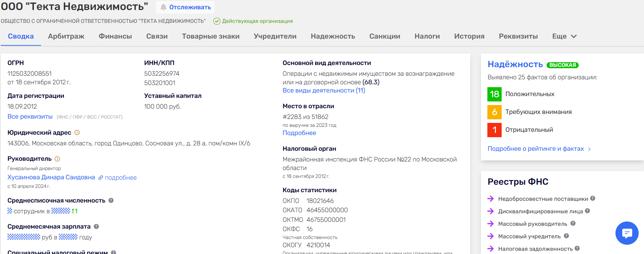Click the Уставный капитал value 100 000 руб.
Screen dimensions: 644x254
point(162,106)
